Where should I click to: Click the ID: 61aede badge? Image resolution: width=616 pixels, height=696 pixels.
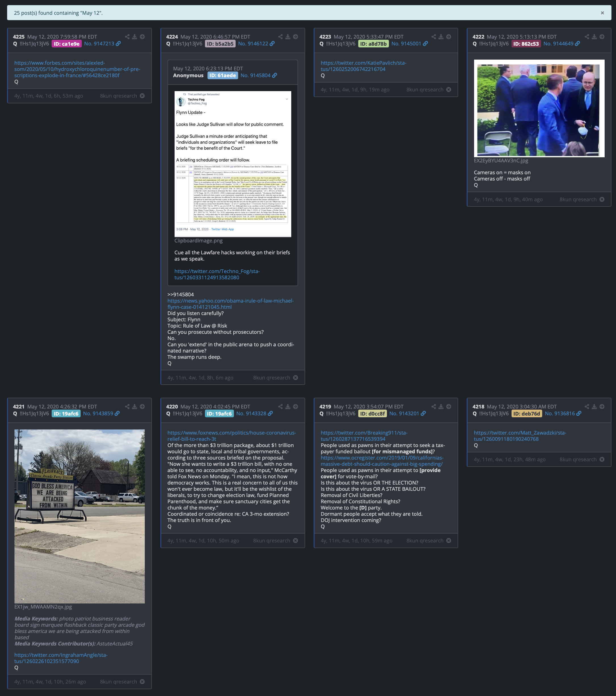(x=223, y=75)
